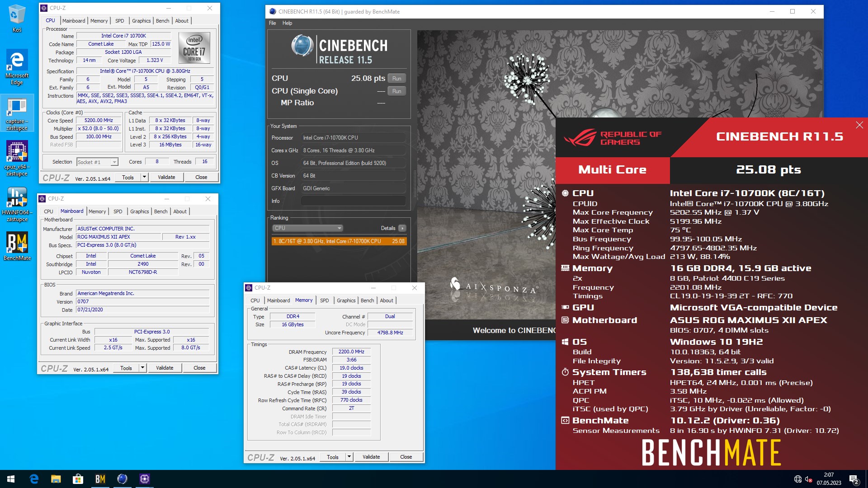
Task: Open Bench tab in CPU-Z CPU window
Action: 162,21
